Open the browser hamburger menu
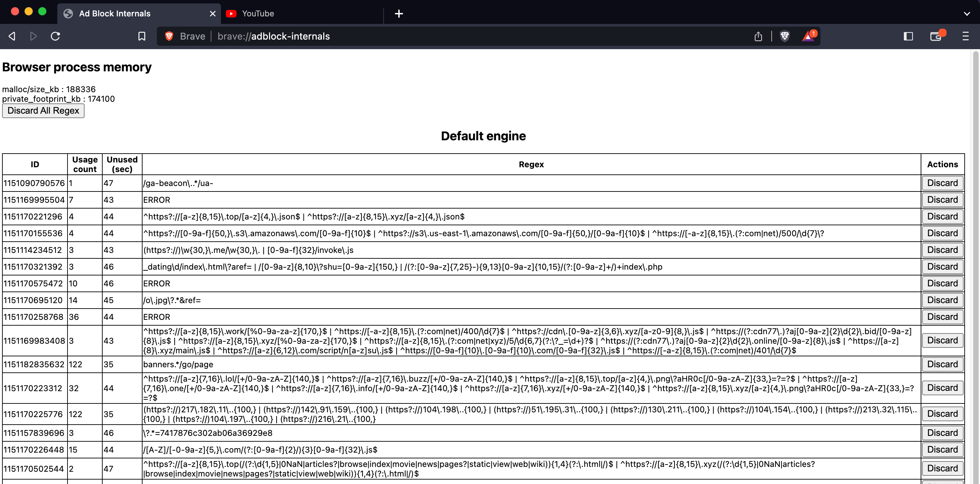Image resolution: width=980 pixels, height=484 pixels. [966, 36]
